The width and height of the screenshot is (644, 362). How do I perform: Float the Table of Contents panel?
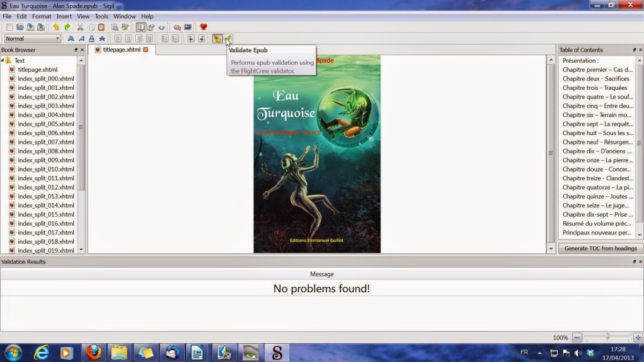pos(634,50)
